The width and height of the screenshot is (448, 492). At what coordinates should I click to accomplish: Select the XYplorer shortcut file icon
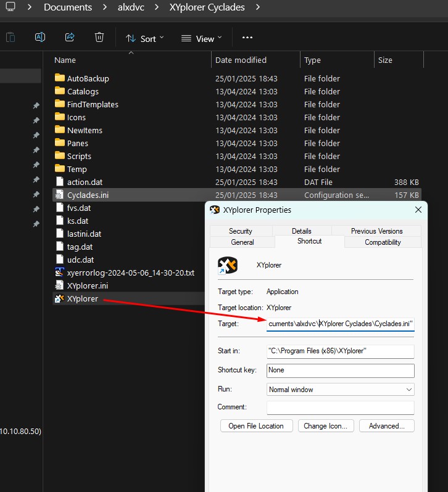[59, 299]
